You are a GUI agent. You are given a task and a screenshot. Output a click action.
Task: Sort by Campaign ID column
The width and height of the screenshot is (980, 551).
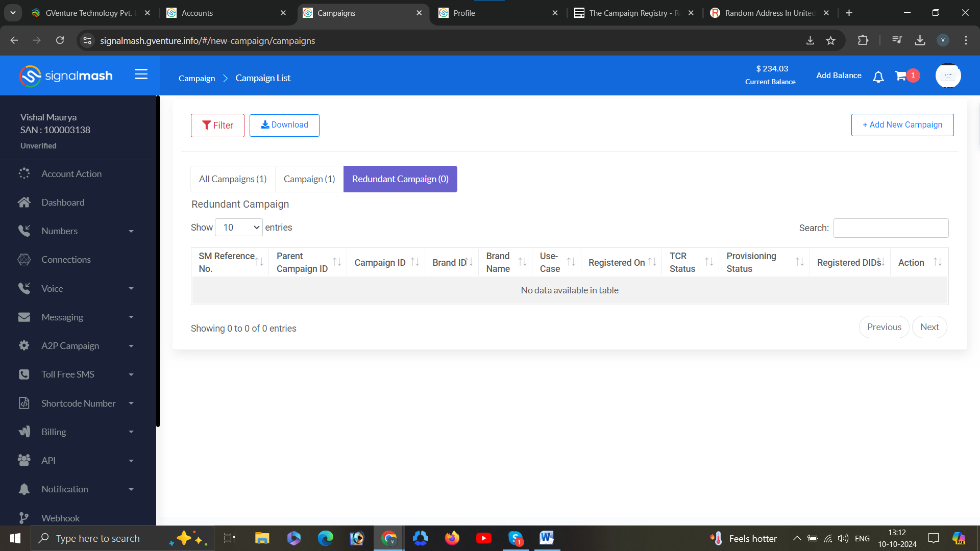(x=386, y=262)
